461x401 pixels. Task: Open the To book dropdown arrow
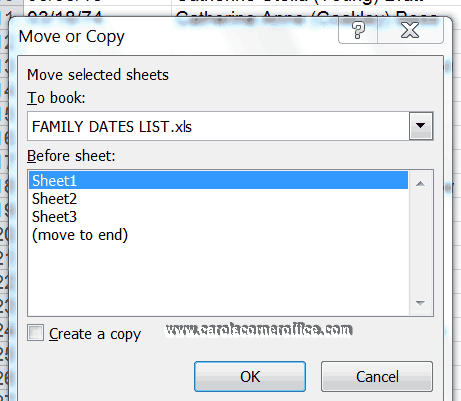[x=421, y=126]
